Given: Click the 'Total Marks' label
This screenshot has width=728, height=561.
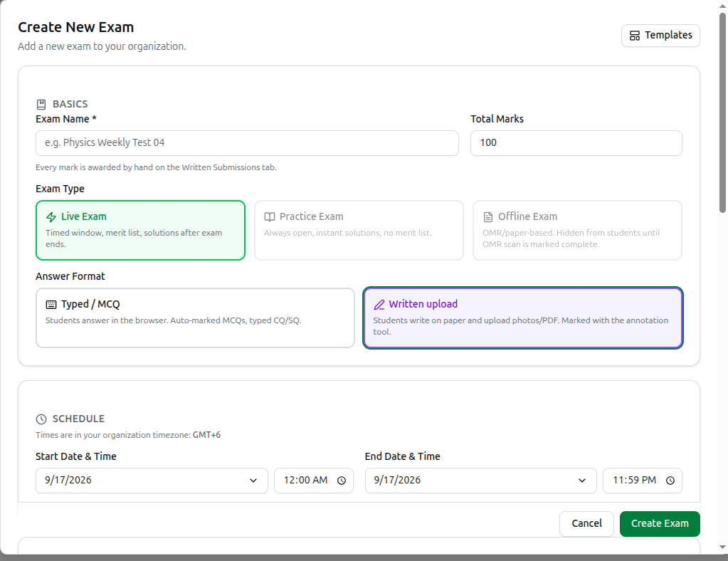Looking at the screenshot, I should [x=497, y=119].
